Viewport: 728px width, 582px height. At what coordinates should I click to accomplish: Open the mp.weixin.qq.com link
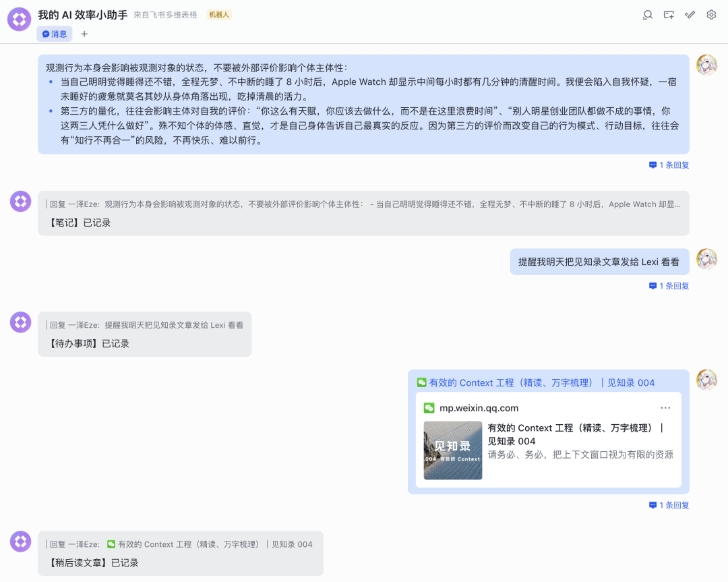(479, 407)
